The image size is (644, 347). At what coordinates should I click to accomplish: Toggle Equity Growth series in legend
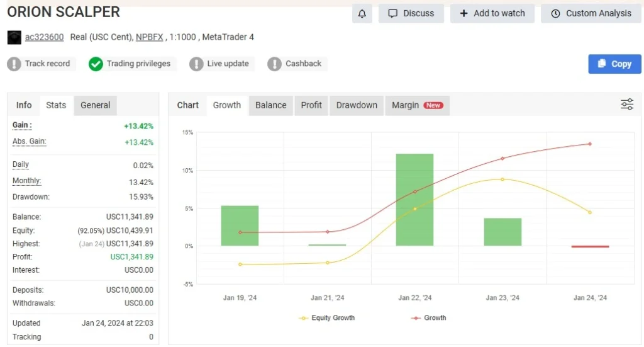tap(327, 318)
